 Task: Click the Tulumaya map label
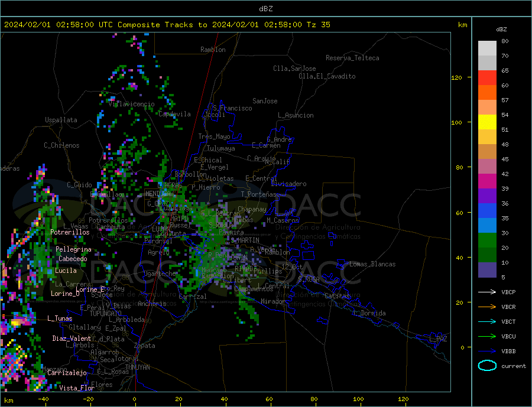click(x=220, y=148)
